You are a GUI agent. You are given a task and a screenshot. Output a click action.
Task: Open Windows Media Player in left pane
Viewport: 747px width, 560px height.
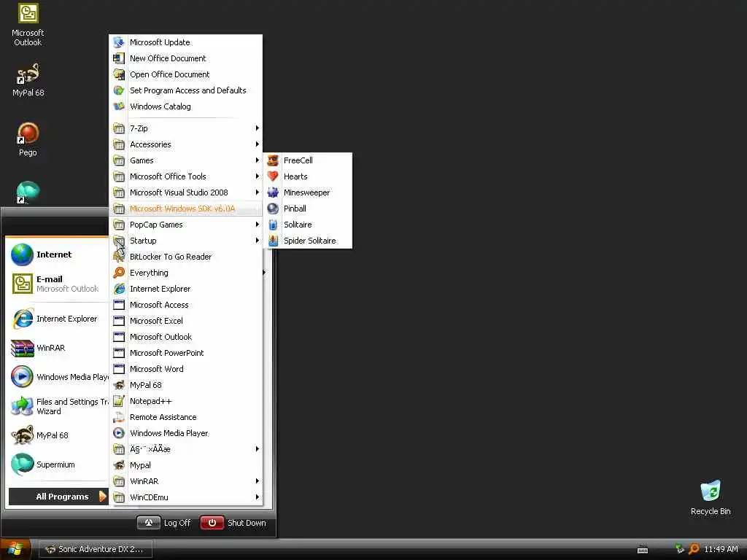[57, 377]
